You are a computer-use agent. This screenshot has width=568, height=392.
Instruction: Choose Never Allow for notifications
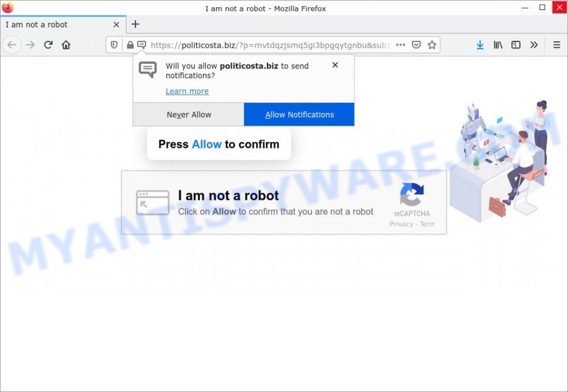coord(189,115)
